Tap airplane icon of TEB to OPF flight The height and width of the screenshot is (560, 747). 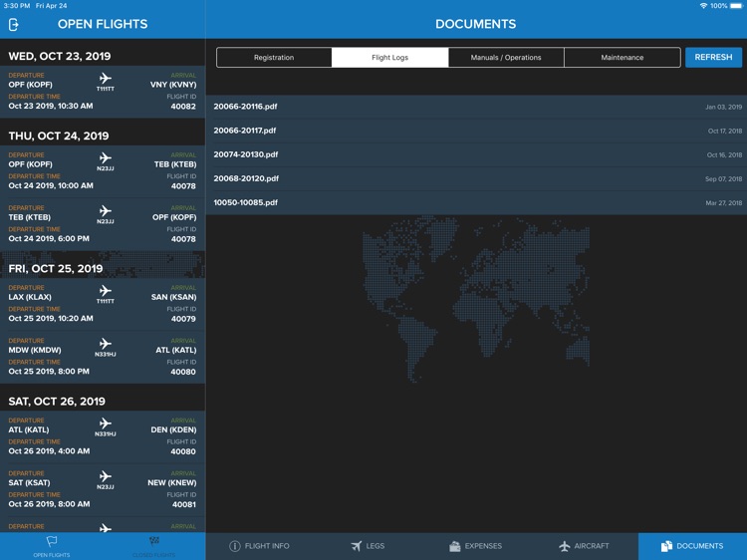click(x=106, y=210)
